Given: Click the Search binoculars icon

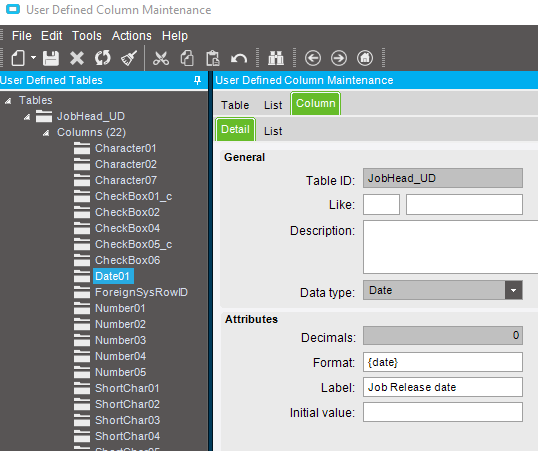Looking at the screenshot, I should [x=276, y=58].
